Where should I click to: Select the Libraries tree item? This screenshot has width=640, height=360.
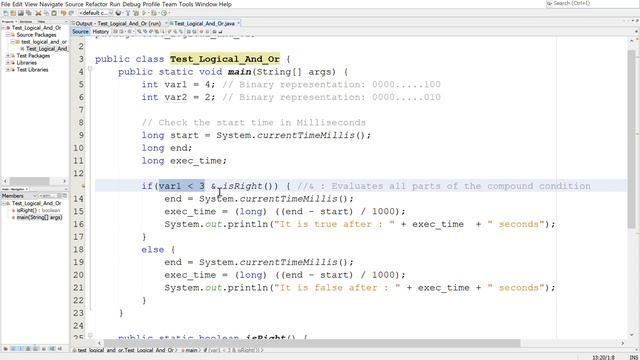27,62
